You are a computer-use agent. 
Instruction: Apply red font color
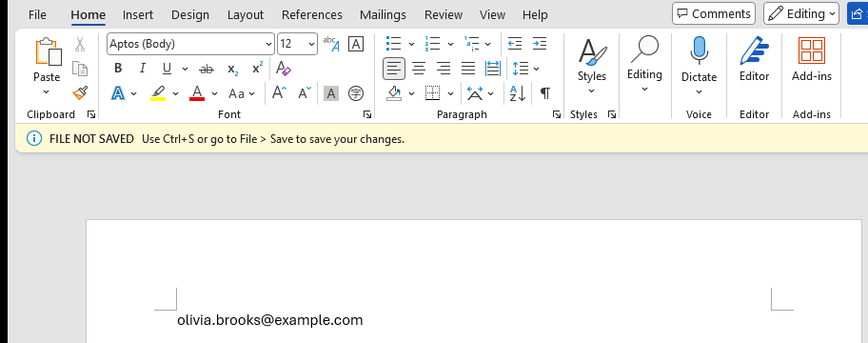pos(197,92)
